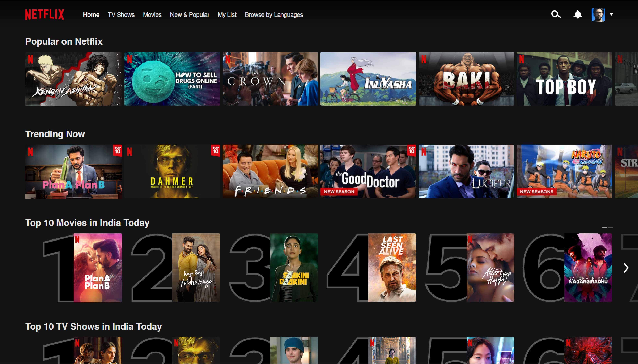Open the Lucifer thumbnail
Image resolution: width=638 pixels, height=364 pixels.
tap(466, 171)
